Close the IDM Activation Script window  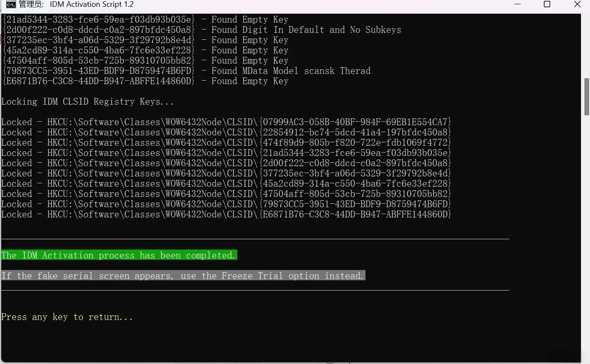tap(577, 5)
